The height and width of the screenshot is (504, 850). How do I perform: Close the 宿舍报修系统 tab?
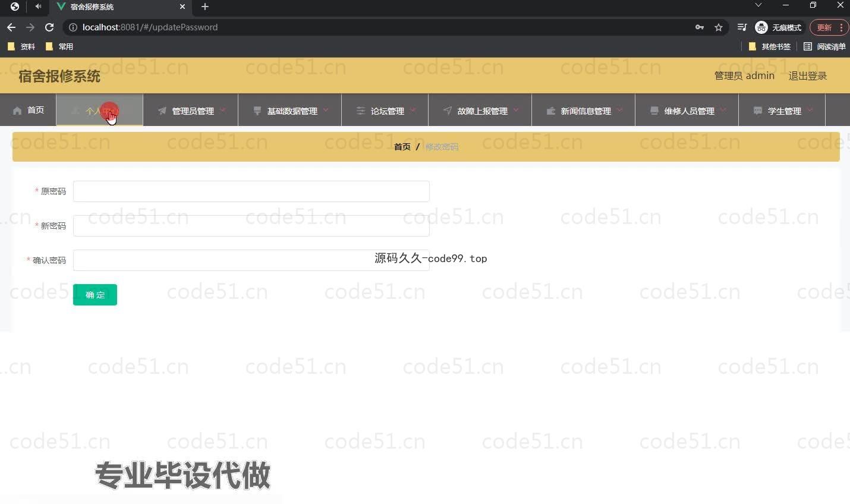click(182, 7)
